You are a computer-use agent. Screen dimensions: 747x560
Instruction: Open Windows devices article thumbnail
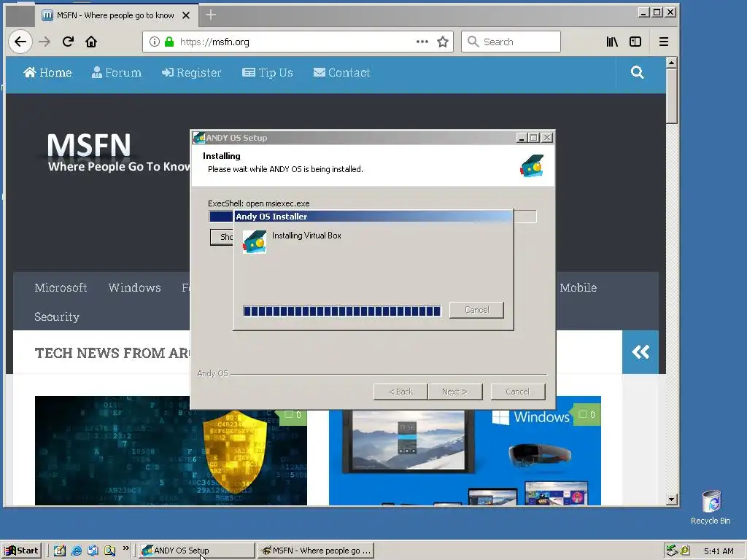[465, 451]
